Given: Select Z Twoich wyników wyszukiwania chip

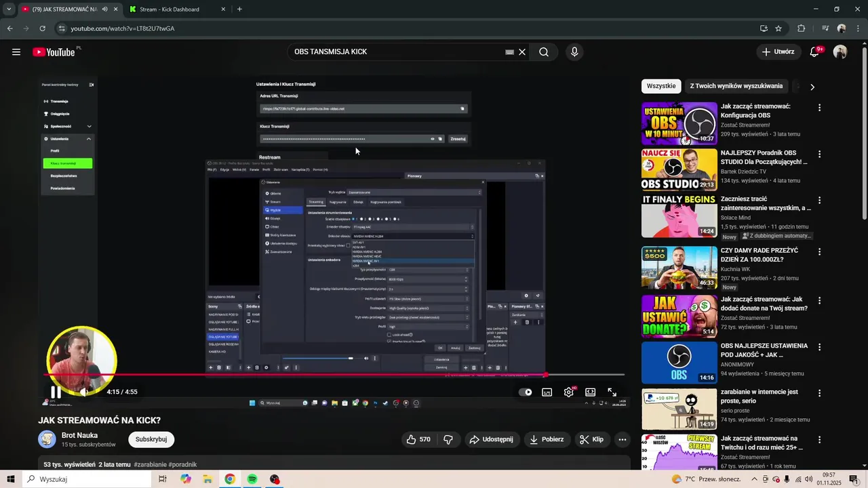Looking at the screenshot, I should coord(736,86).
